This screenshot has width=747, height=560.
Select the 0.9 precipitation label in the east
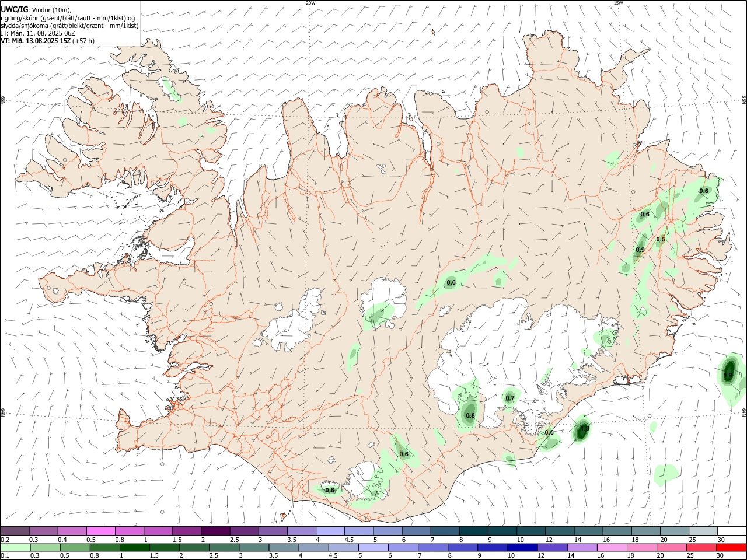640,250
